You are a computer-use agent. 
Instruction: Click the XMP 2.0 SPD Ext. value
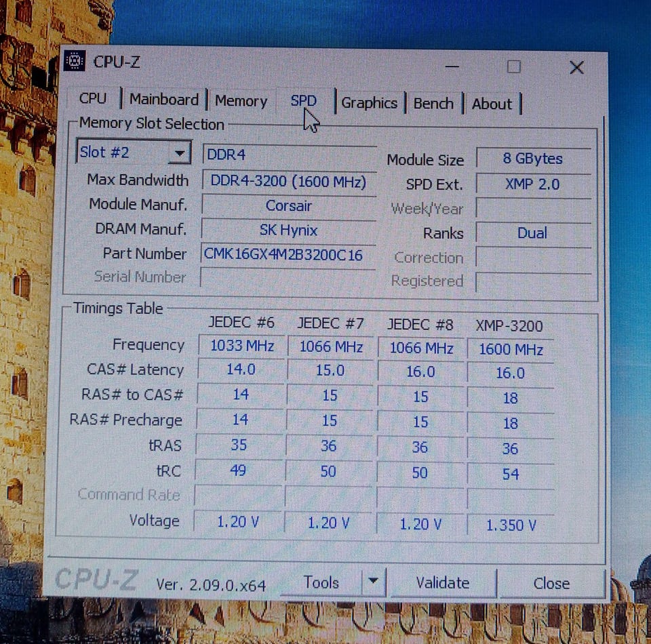(533, 184)
